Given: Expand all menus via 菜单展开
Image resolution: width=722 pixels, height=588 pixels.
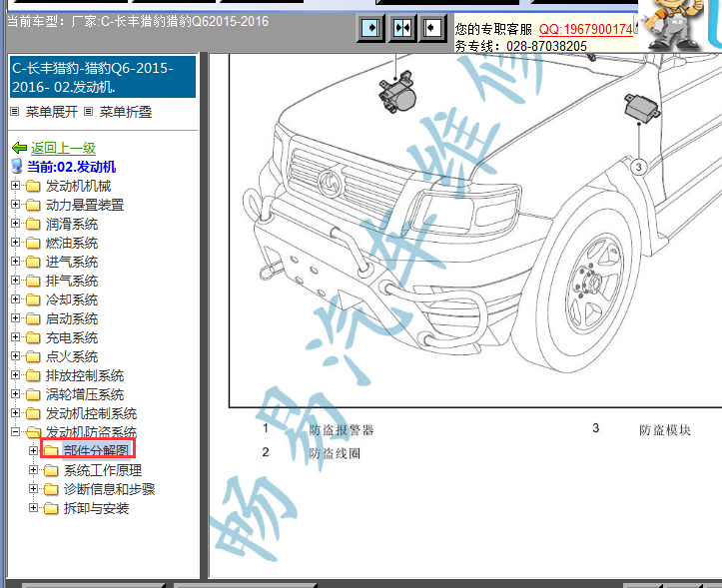Looking at the screenshot, I should (52, 112).
